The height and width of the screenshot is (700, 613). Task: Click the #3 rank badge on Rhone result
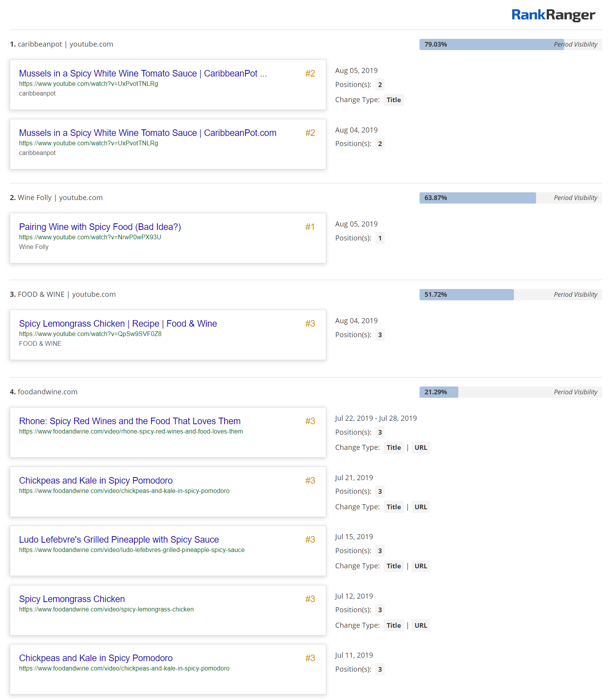pos(310,421)
